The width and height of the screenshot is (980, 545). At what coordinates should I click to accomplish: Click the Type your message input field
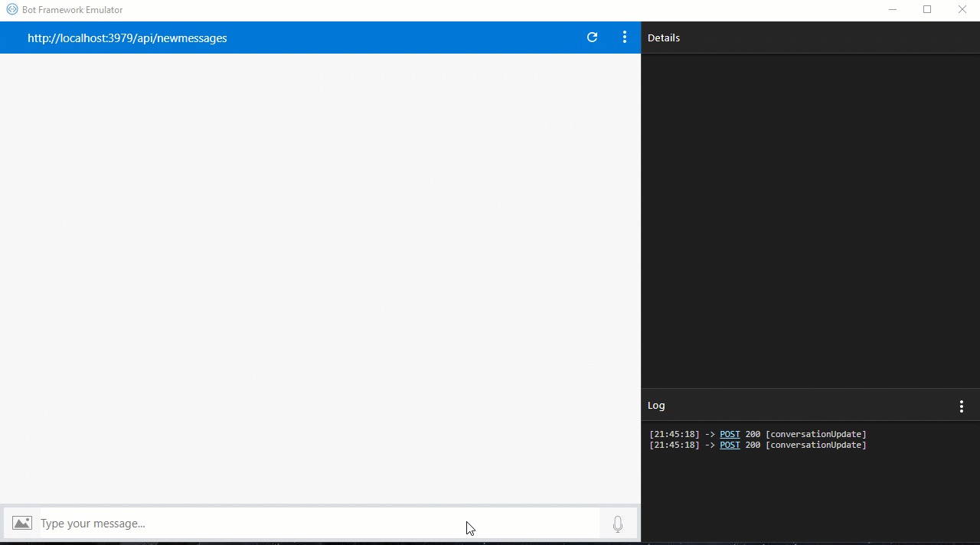[230, 524]
